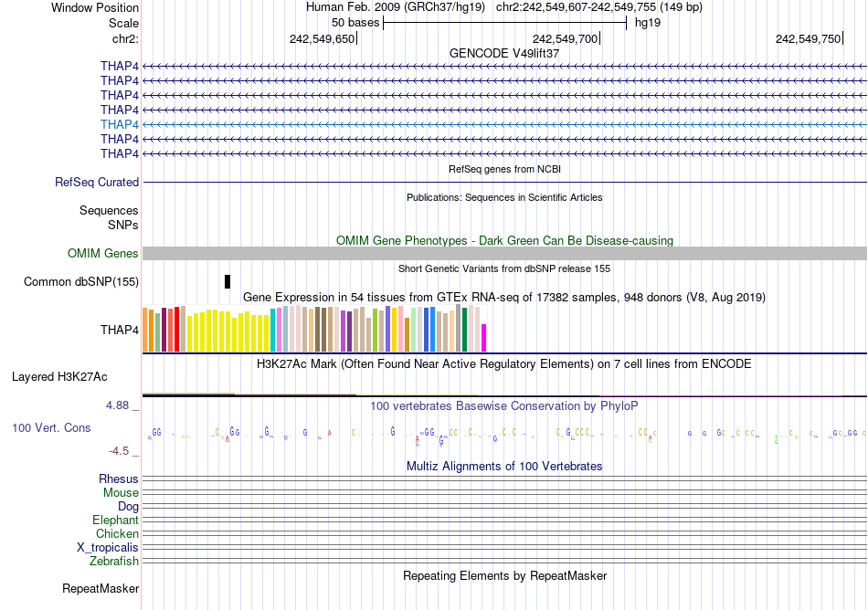
Task: Click the gray OMIM Genes bar
Action: 504,253
